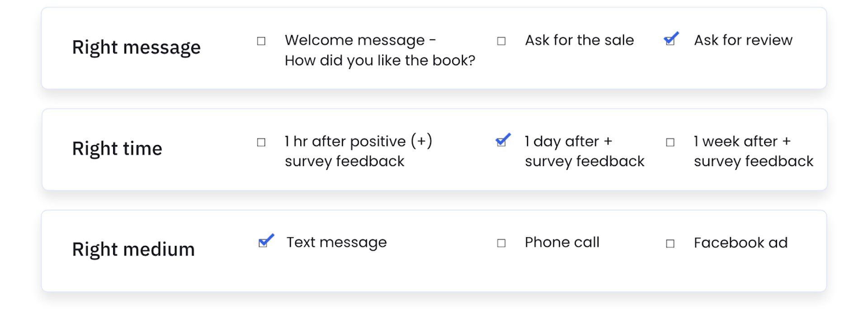The image size is (868, 319).
Task: Uncheck the 1 day after survey feedback box
Action: click(x=501, y=142)
